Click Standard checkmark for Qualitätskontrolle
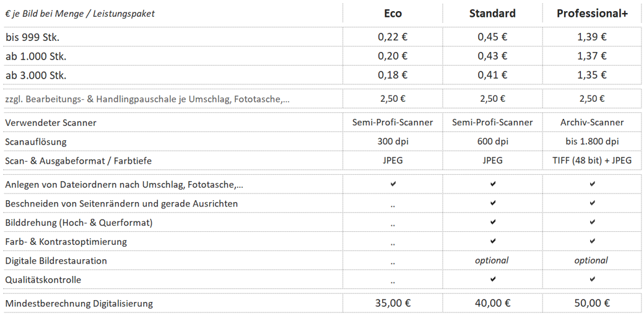 click(493, 279)
